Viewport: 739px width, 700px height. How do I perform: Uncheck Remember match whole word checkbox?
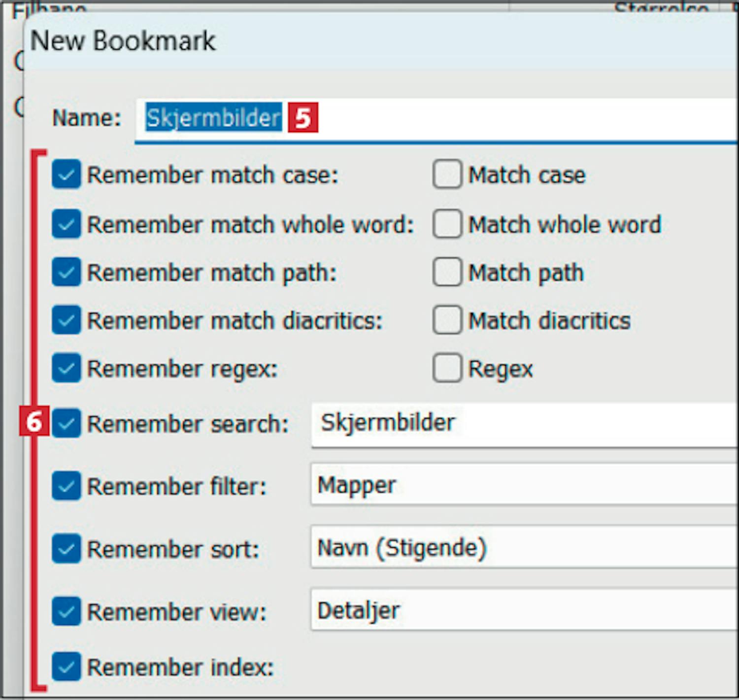pyautogui.click(x=66, y=224)
